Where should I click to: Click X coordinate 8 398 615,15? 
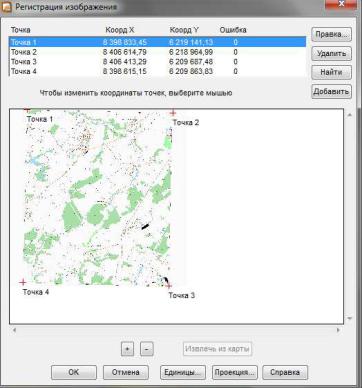point(125,71)
